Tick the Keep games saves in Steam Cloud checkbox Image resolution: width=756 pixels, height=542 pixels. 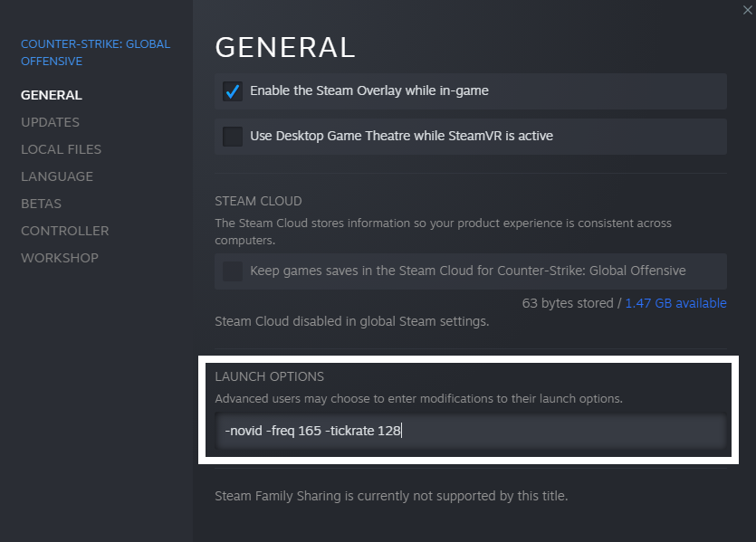(233, 271)
